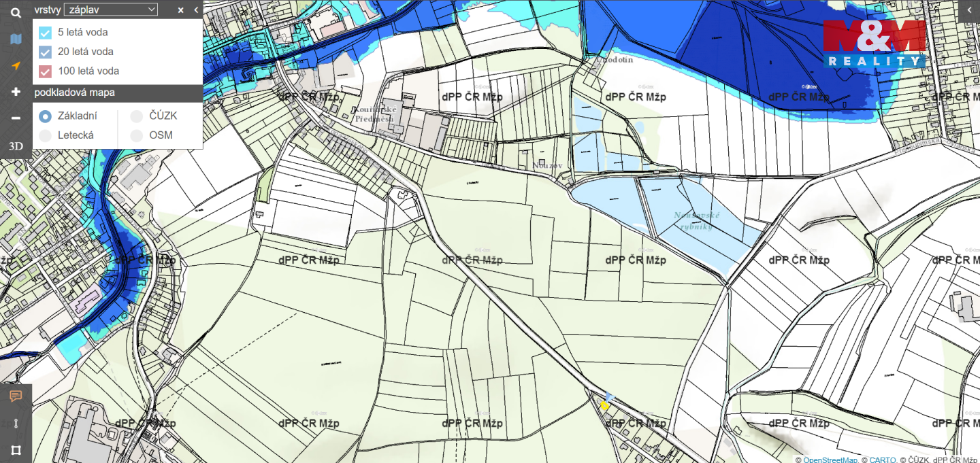Expand the right-side panel chevron
Image resolution: width=980 pixels, height=463 pixels.
[968, 10]
